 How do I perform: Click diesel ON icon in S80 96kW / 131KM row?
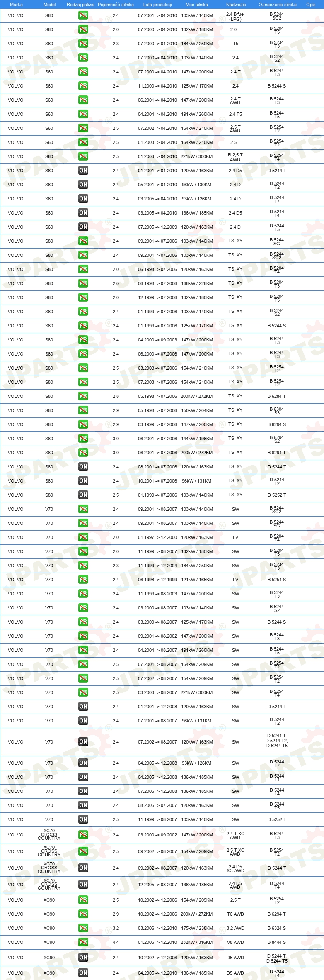[x=83, y=481]
